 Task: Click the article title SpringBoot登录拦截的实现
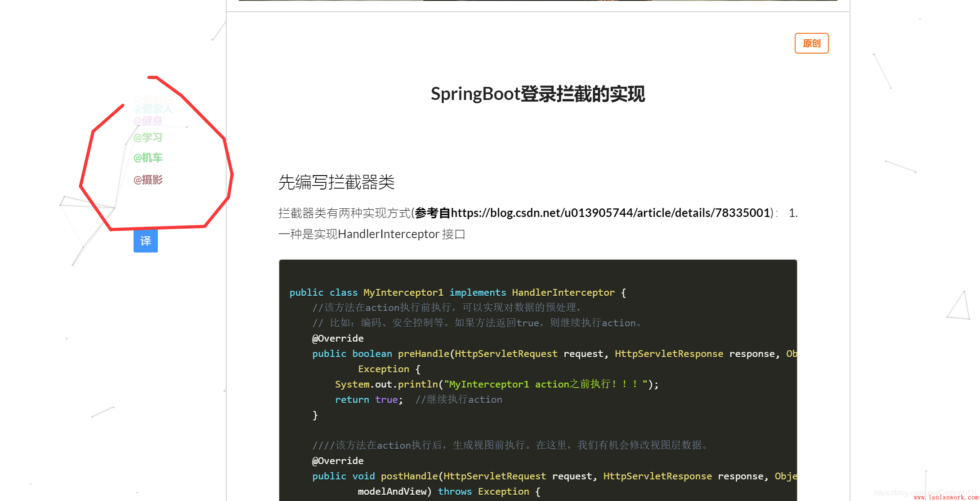[537, 94]
